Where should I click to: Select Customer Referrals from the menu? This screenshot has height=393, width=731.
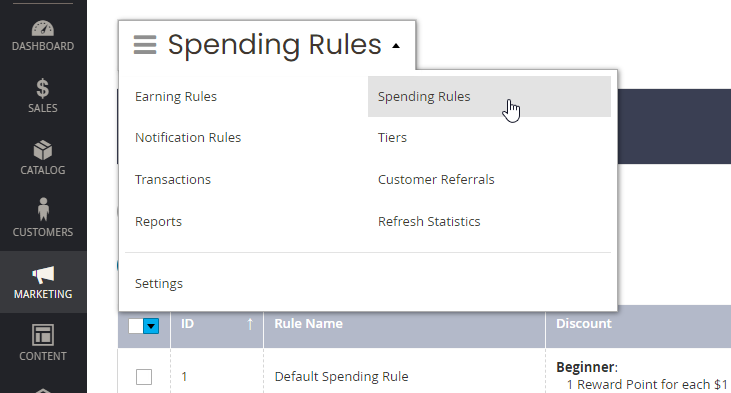[436, 179]
